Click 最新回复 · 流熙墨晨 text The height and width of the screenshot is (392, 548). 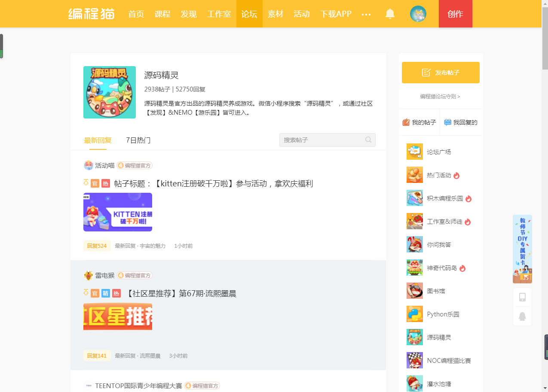pyautogui.click(x=138, y=356)
